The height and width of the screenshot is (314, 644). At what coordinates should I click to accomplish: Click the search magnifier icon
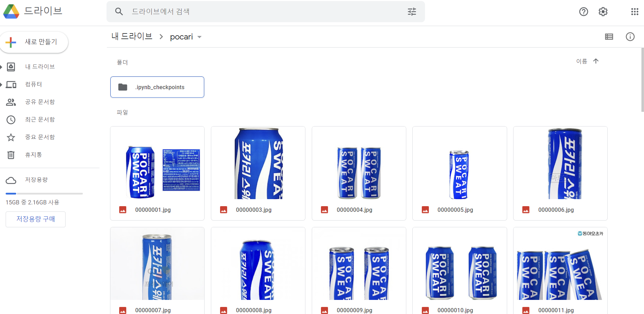click(x=119, y=12)
